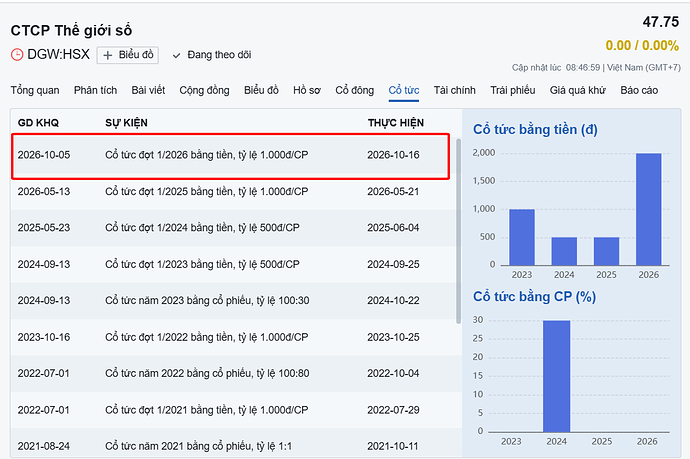Screen dimensions: 690x459
Task: Go to the Cộng đồng tab
Action: (x=204, y=90)
